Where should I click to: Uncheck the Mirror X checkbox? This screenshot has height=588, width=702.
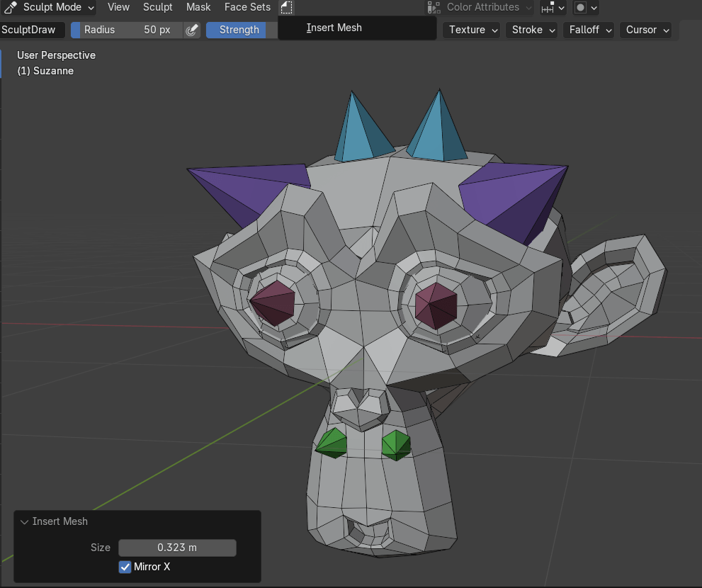125,567
